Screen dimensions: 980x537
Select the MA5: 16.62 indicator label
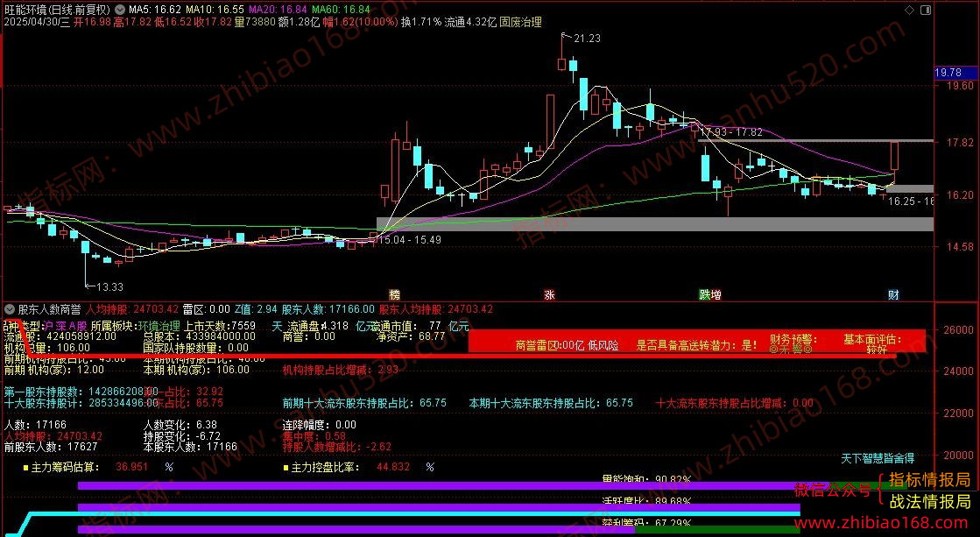(154, 10)
